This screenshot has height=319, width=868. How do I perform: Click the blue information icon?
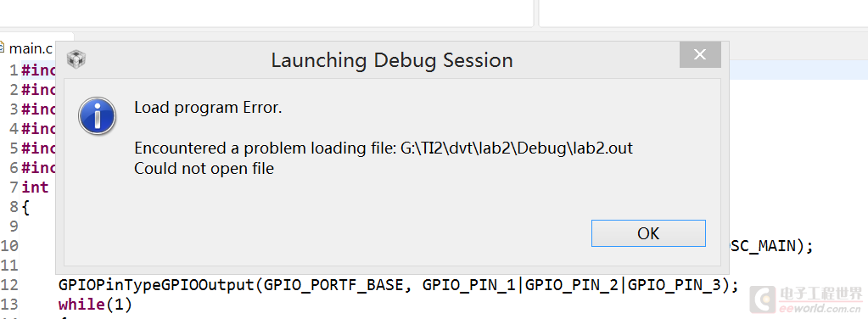click(97, 116)
